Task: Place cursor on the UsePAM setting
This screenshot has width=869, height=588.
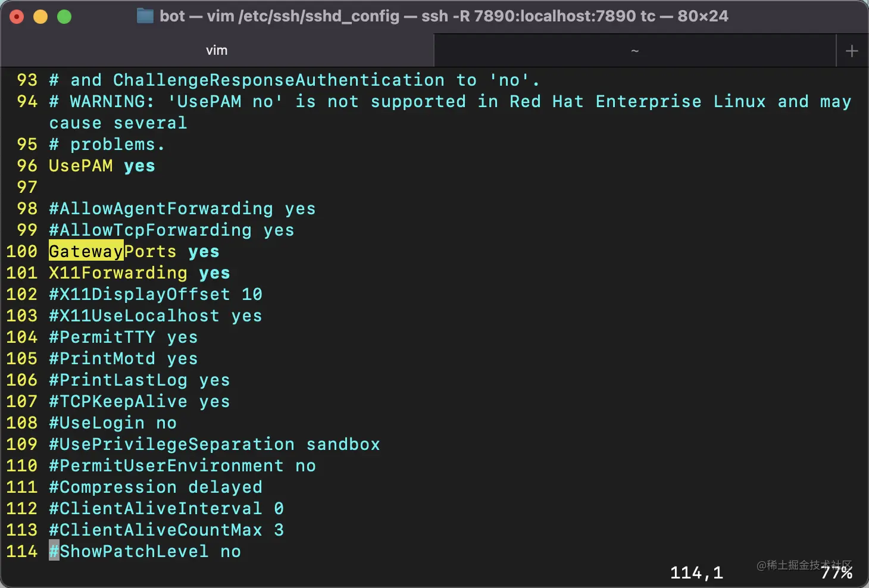Action: pos(80,166)
